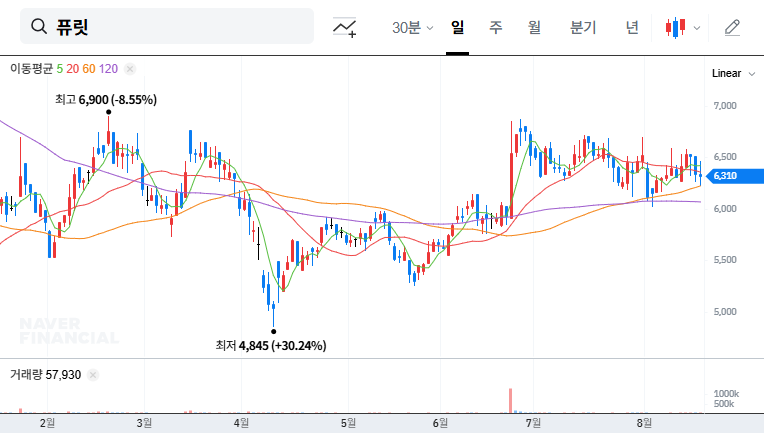Click the 최고 6,900 high marker label

(106, 100)
